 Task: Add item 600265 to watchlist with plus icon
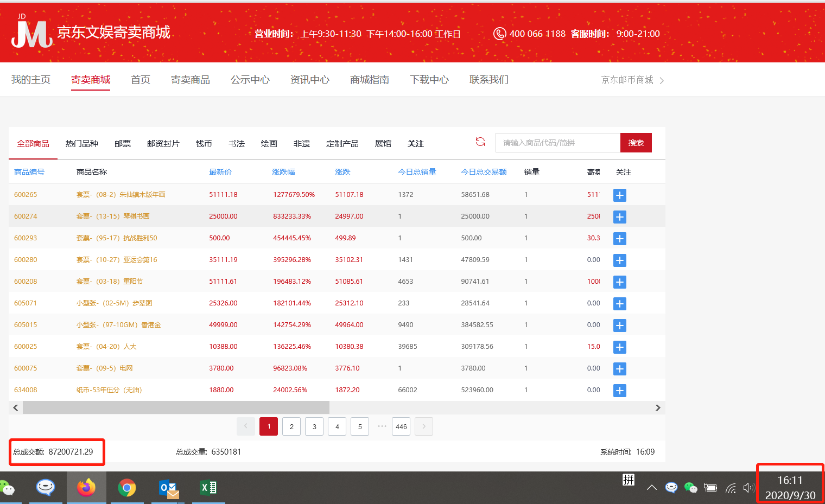620,195
